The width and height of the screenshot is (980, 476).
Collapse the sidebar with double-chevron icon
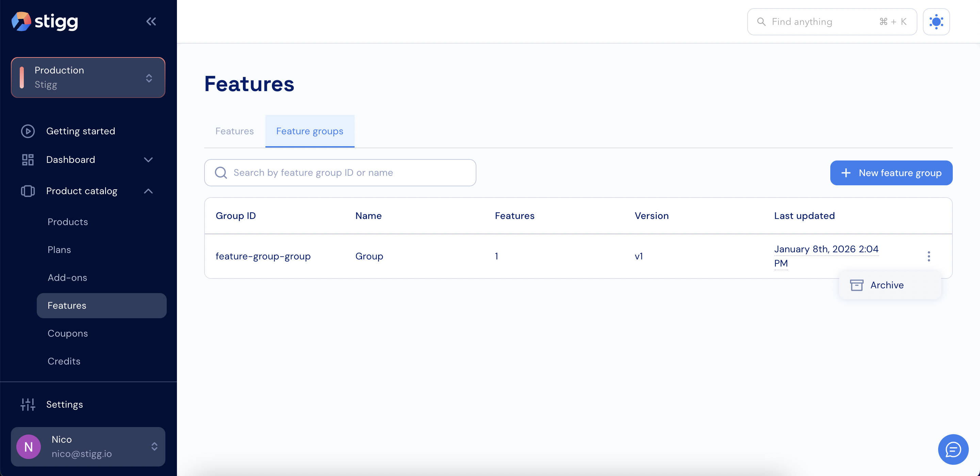click(x=151, y=21)
